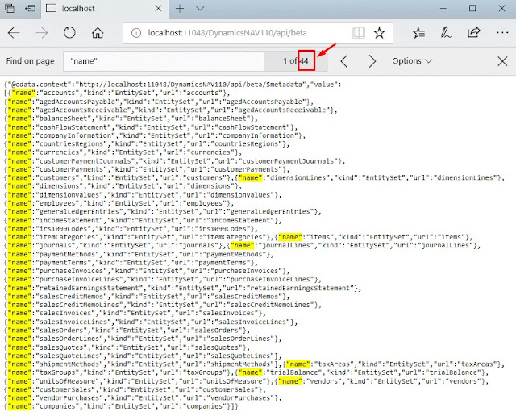Show tab previews chevron
This screenshot has height=420, width=516.
(x=200, y=9)
